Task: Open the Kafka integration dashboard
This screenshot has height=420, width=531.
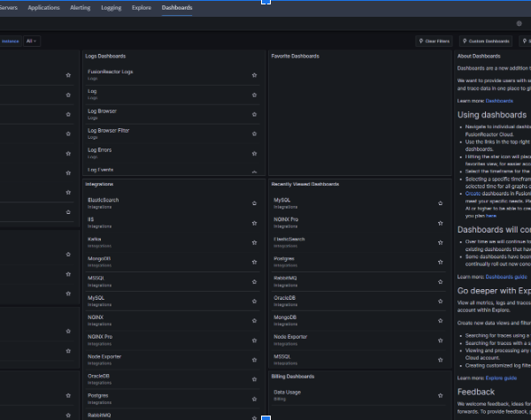Action: [x=94, y=239]
